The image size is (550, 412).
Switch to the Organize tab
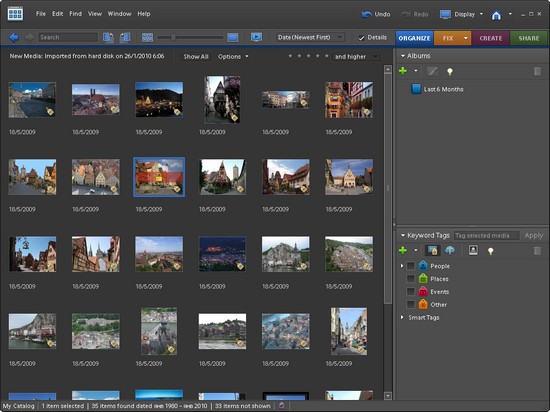point(415,38)
